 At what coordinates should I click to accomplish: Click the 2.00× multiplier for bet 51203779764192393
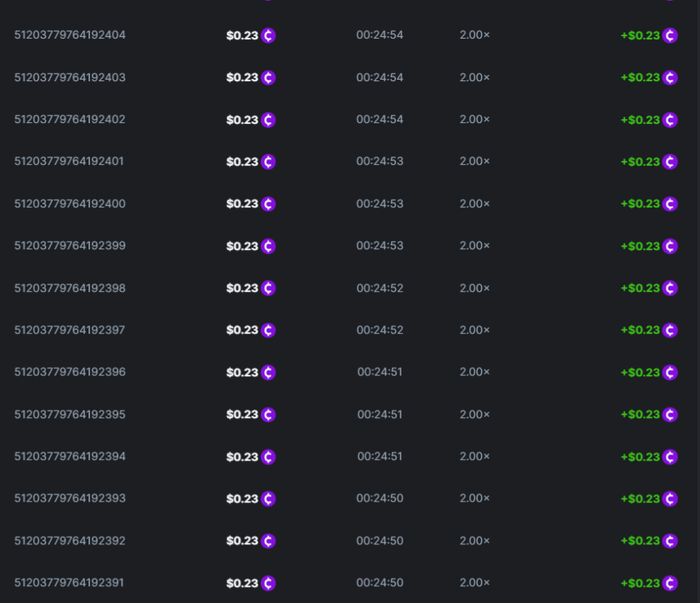pyautogui.click(x=475, y=498)
